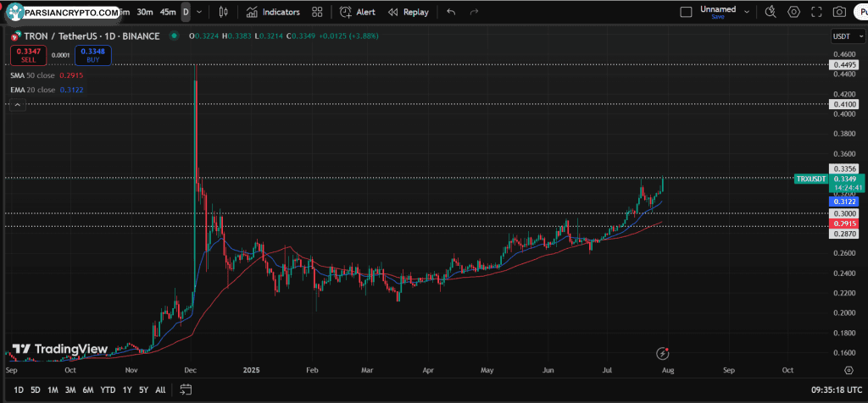868x403 pixels.
Task: Collapse the indicator legend with chevron
Action: [x=18, y=104]
